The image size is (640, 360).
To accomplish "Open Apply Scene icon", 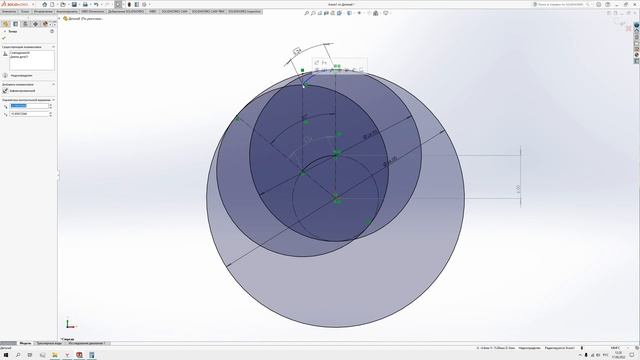I will (x=376, y=13).
